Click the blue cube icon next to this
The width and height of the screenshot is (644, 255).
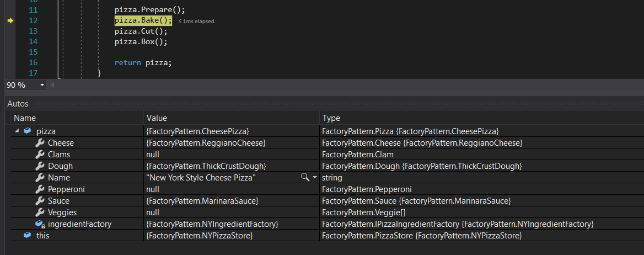point(27,236)
